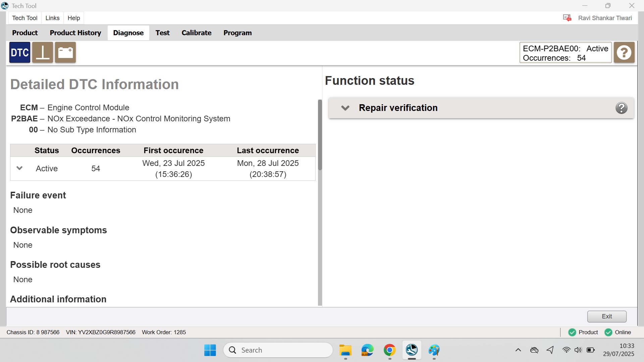Click the Windows taskbar Search field
This screenshot has height=362, width=644.
coord(278,350)
